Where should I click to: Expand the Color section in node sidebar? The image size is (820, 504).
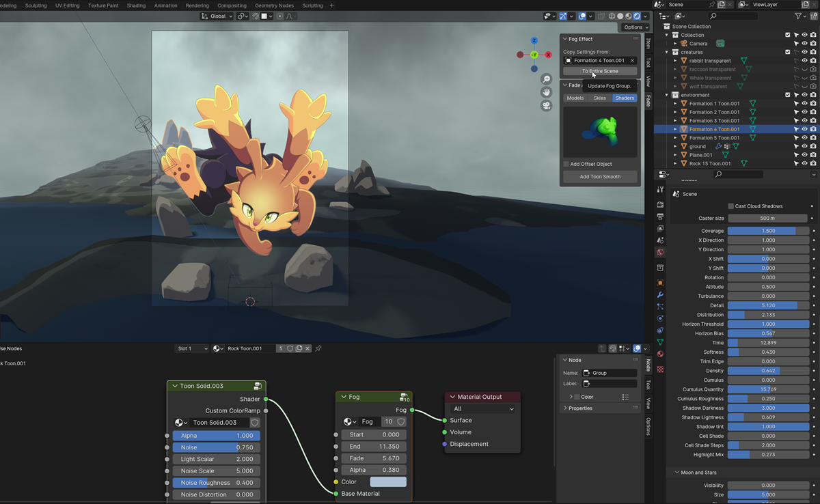(x=571, y=397)
